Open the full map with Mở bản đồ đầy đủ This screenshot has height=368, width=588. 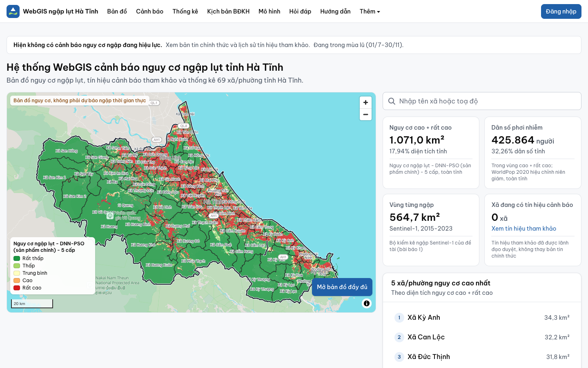[342, 287]
